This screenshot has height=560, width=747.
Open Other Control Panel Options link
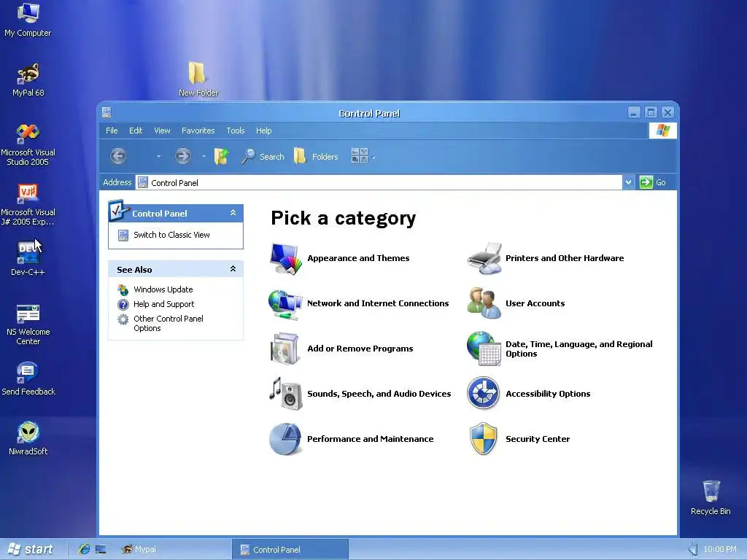(169, 323)
